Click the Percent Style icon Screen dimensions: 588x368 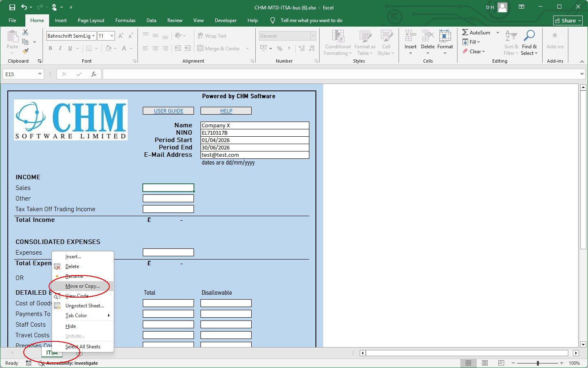[279, 48]
